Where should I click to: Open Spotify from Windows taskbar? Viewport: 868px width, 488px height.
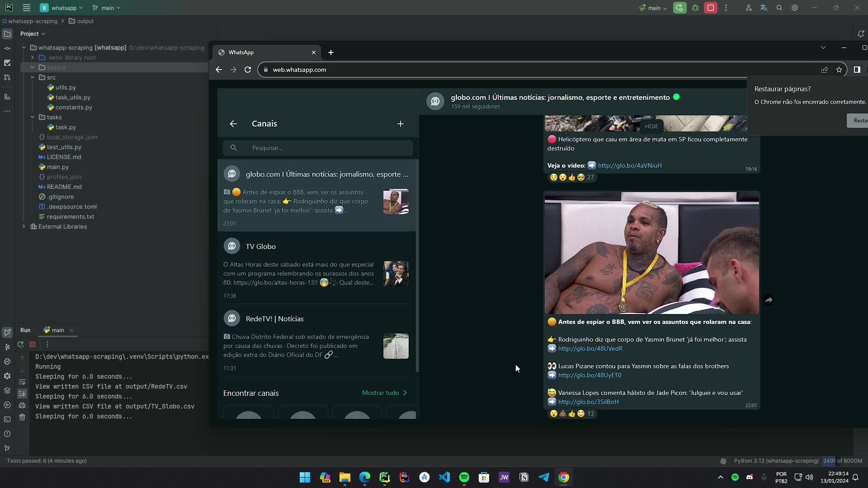tap(464, 477)
